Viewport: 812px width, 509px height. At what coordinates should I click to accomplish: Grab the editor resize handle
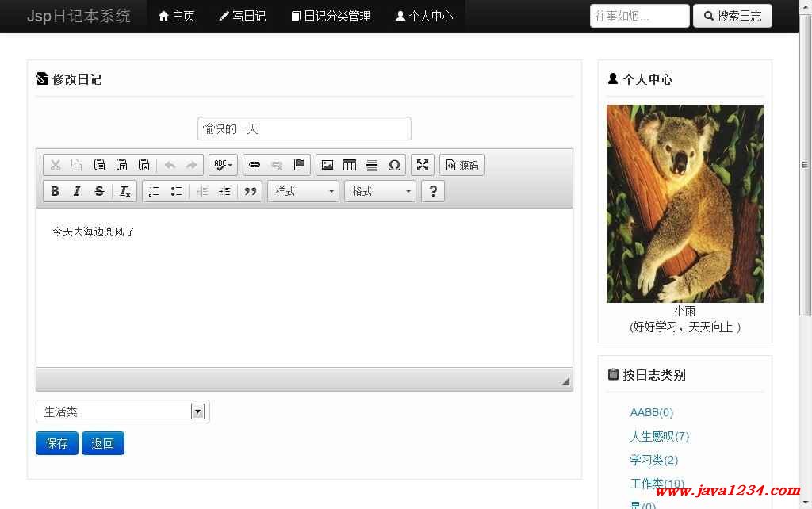tap(565, 381)
